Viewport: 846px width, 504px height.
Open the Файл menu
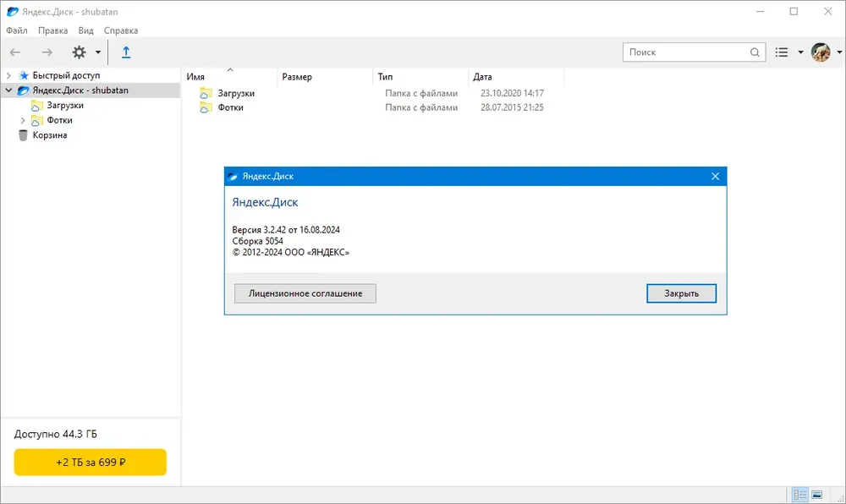[x=17, y=30]
